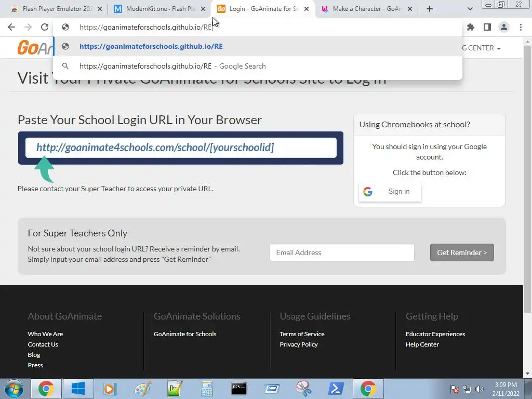Sign in with Google button
Screen dimensions: 532x399
(x=390, y=192)
